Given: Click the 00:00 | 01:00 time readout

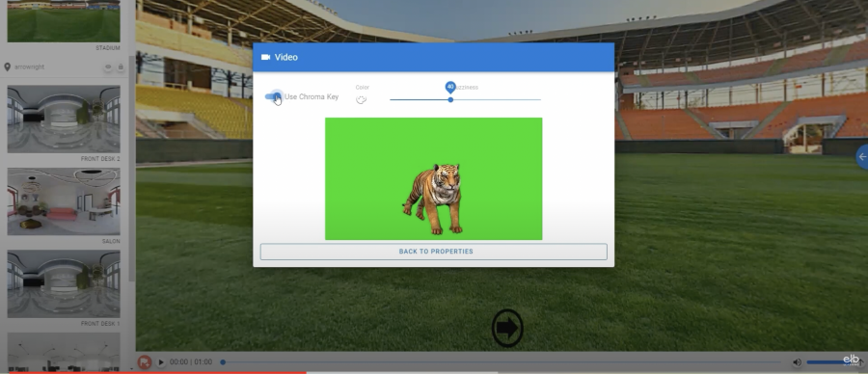Looking at the screenshot, I should coord(191,362).
